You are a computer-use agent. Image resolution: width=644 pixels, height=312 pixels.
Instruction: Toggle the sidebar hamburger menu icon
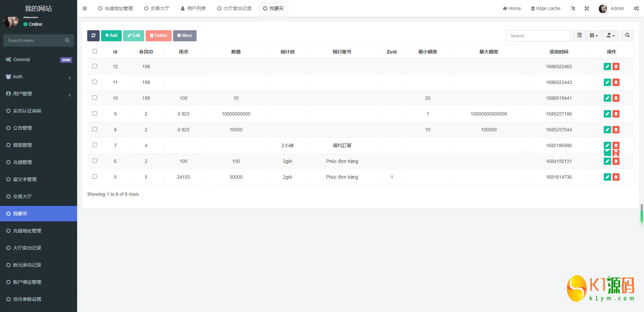85,8
